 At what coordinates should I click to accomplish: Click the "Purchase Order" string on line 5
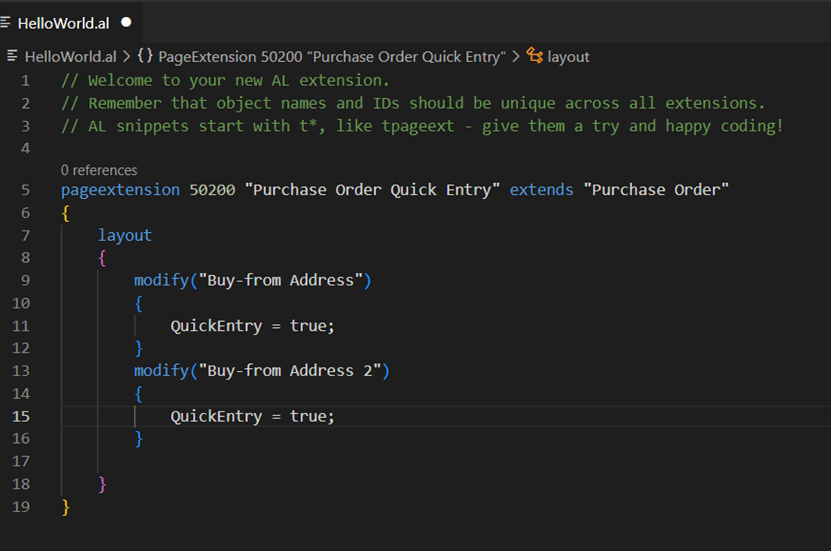656,190
